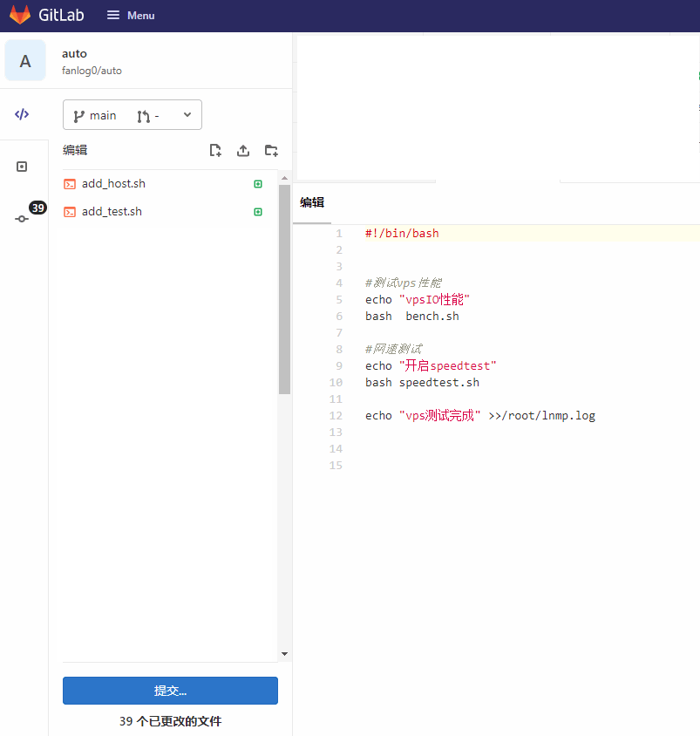This screenshot has height=736, width=700.
Task: Open add_host.sh in the file tree
Action: pyautogui.click(x=113, y=183)
